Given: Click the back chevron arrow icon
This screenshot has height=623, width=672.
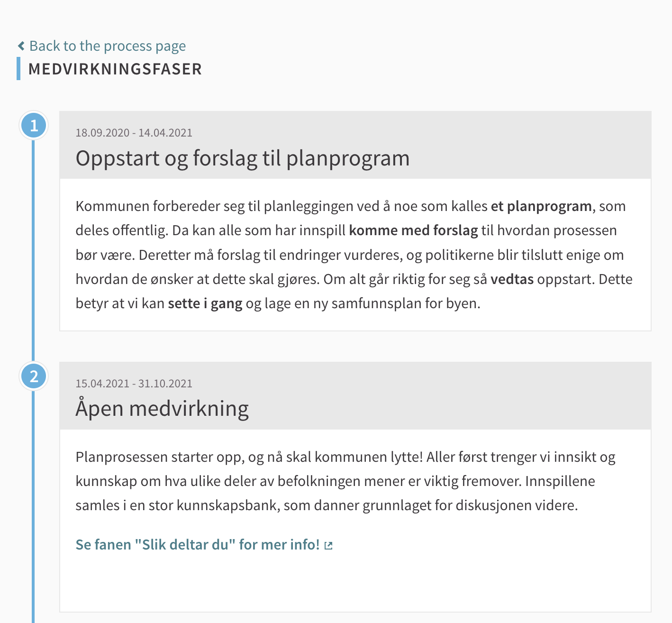Looking at the screenshot, I should point(20,46).
